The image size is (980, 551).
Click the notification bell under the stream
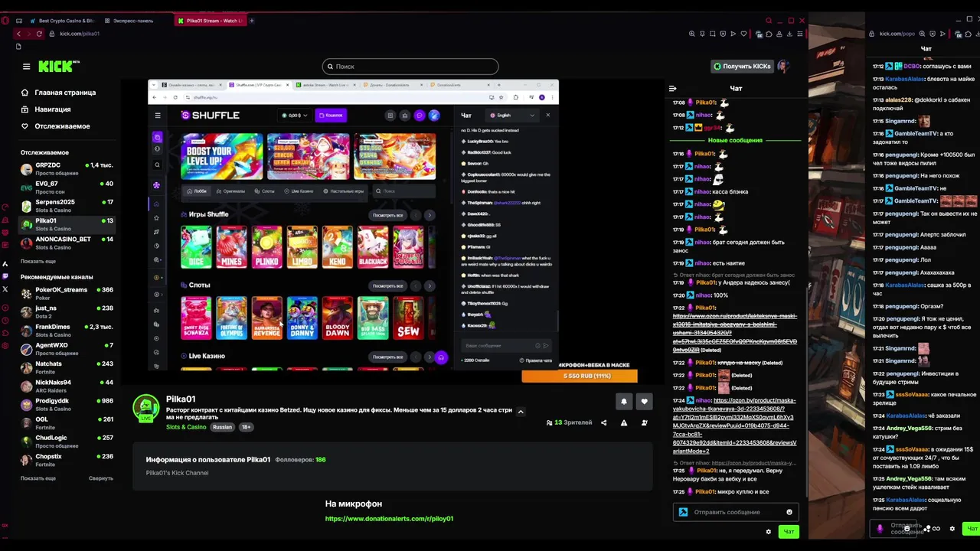624,401
